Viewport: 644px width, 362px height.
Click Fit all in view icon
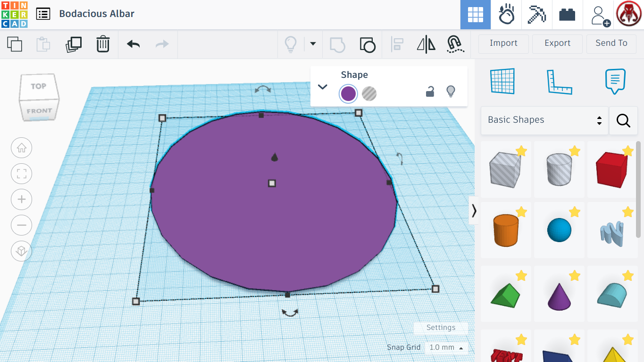[x=21, y=174]
